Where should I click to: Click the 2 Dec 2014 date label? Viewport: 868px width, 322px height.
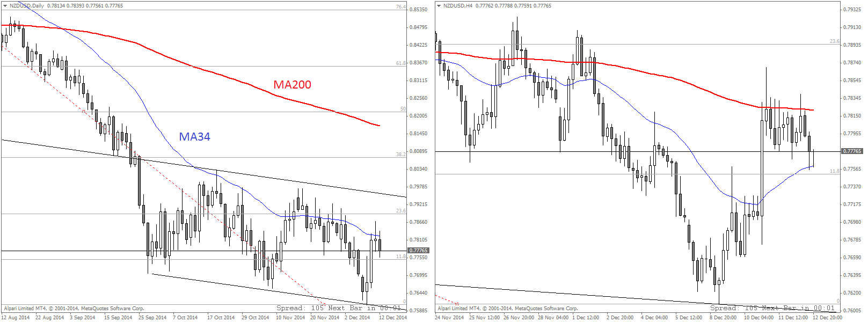pyautogui.click(x=357, y=318)
